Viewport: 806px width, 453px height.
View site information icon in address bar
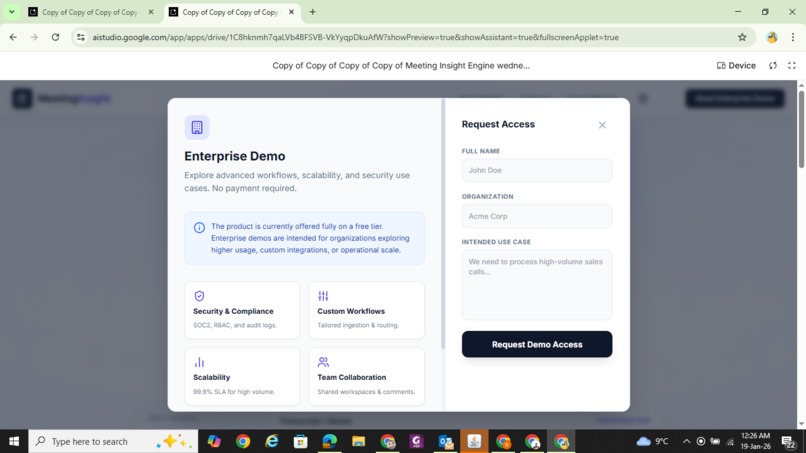(x=80, y=37)
